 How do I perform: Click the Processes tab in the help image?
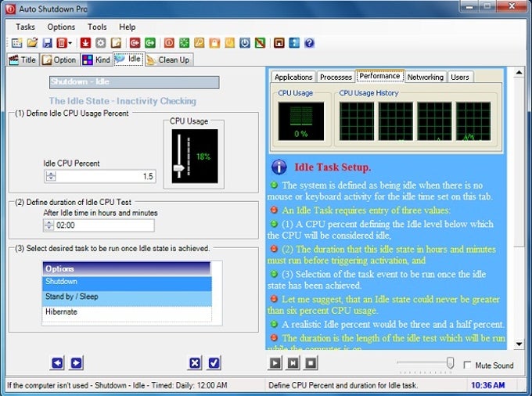[336, 77]
